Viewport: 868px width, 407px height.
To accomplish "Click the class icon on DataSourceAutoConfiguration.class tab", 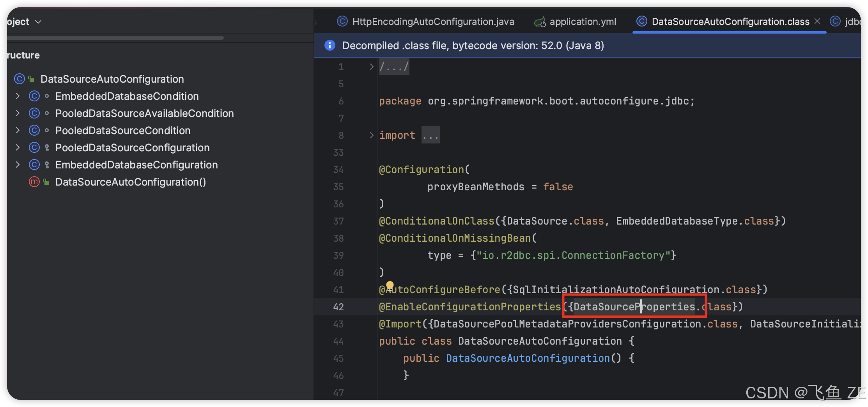I will coord(642,21).
